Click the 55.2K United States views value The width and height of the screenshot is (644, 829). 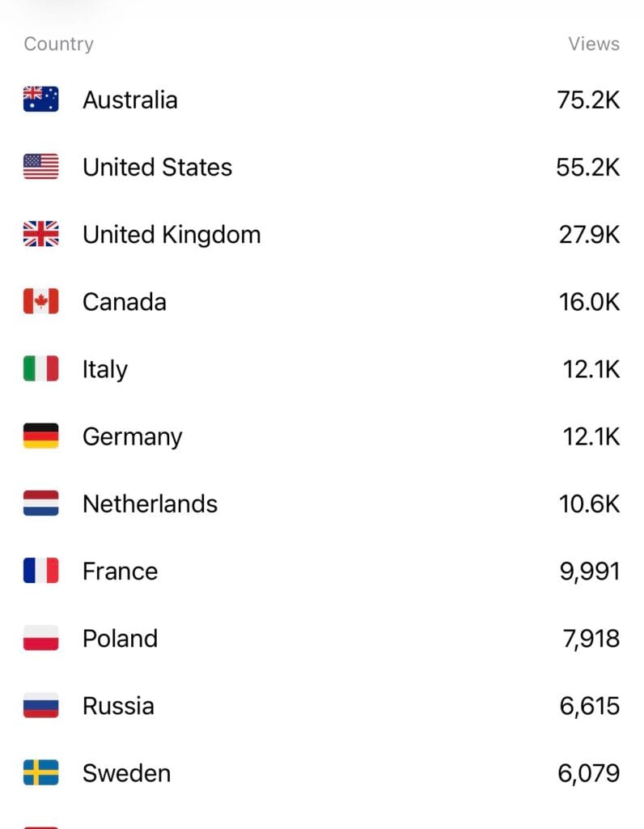[588, 167]
